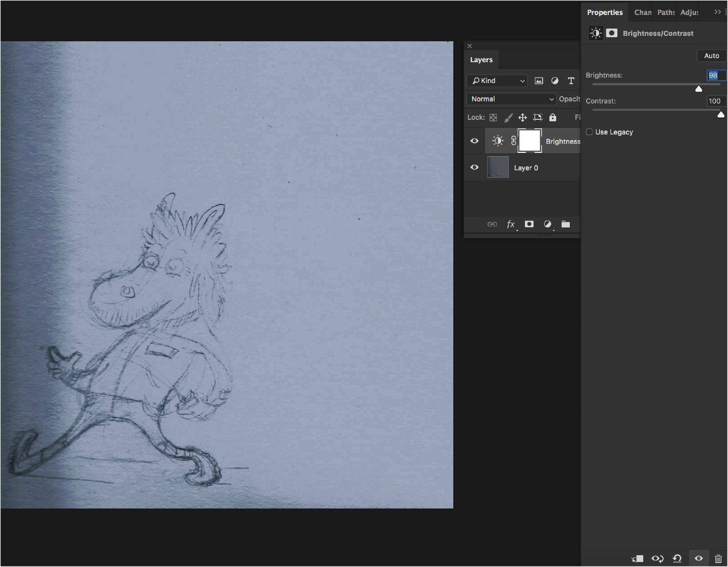728x567 pixels.
Task: Lock image pixels brush icon
Action: point(509,117)
